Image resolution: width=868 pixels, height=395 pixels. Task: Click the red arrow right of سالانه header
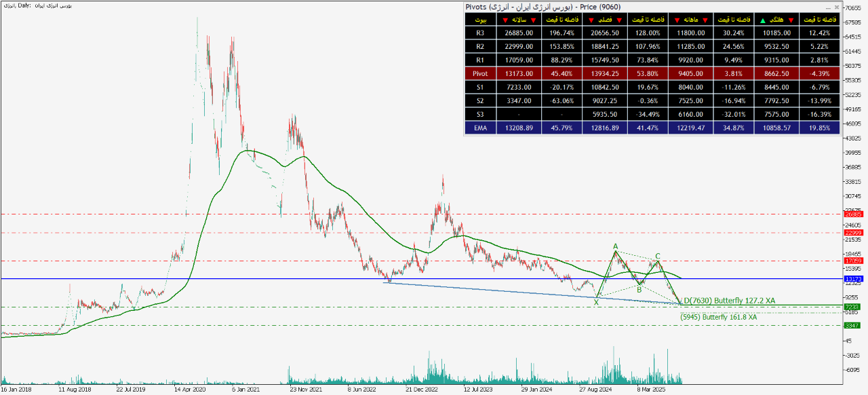[533, 19]
